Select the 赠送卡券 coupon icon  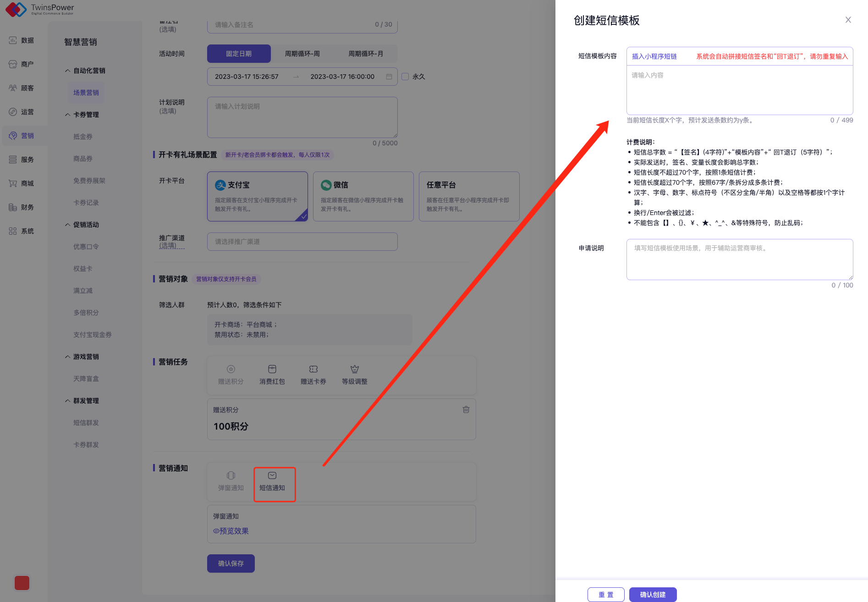pos(313,369)
